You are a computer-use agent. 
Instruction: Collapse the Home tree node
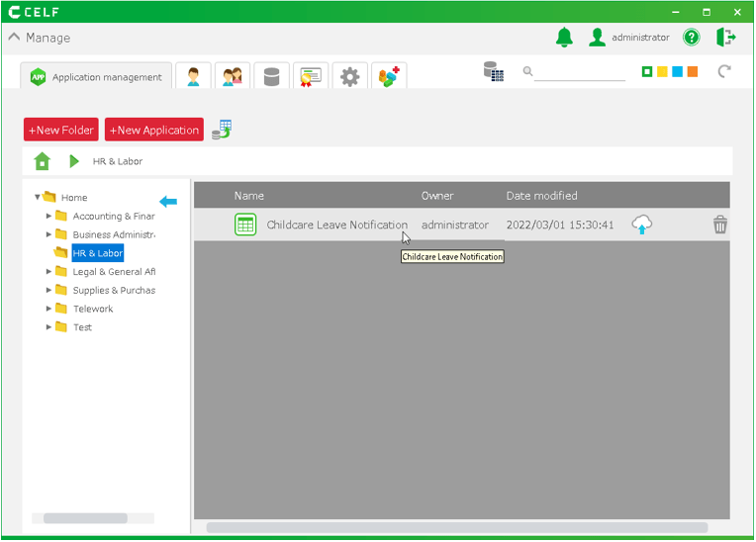(38, 198)
